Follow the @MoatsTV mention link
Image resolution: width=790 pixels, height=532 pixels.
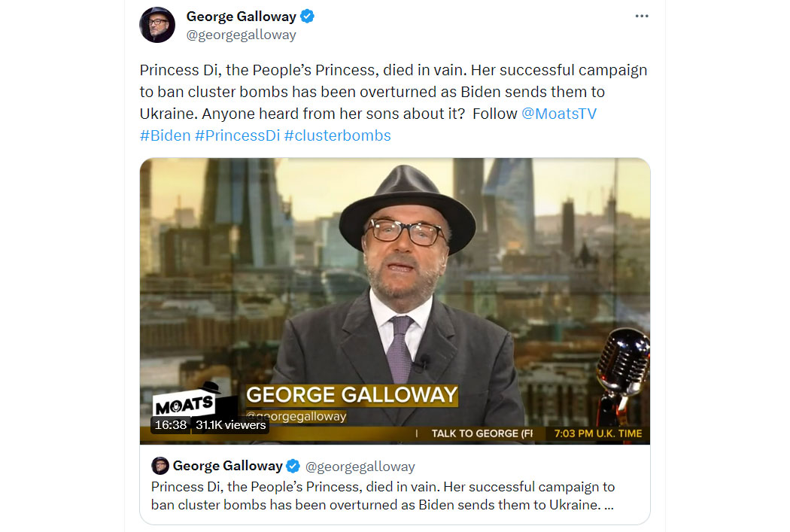[559, 114]
